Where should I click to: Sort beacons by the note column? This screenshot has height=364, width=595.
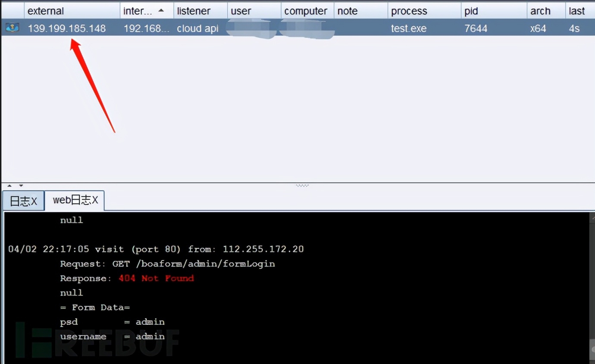361,11
